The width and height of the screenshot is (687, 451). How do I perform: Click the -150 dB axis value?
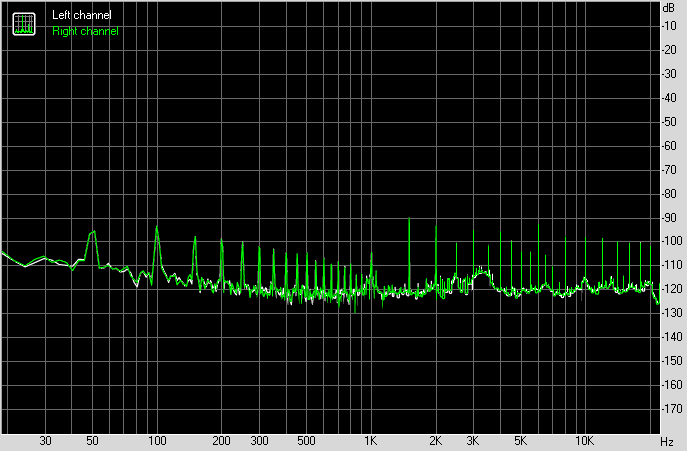[x=672, y=361]
